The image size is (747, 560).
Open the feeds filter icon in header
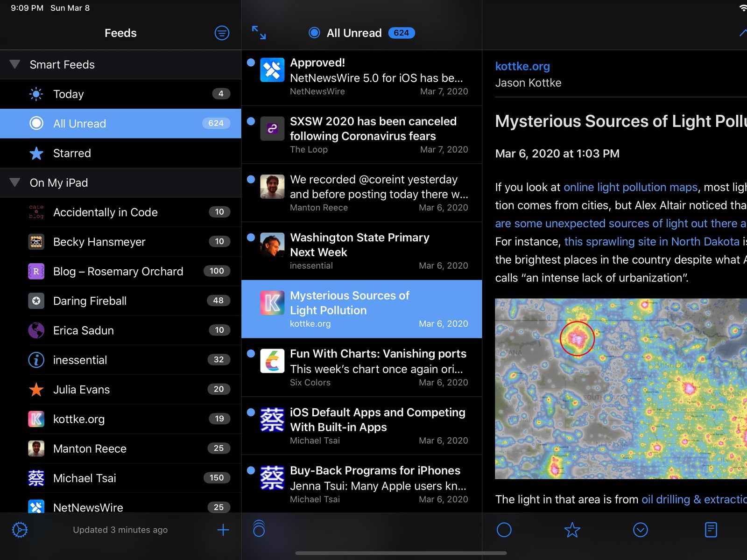click(x=222, y=33)
